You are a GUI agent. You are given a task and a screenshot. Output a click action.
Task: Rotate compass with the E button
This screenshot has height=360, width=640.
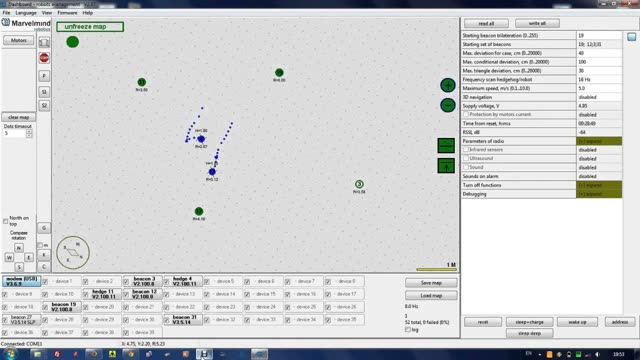29,258
